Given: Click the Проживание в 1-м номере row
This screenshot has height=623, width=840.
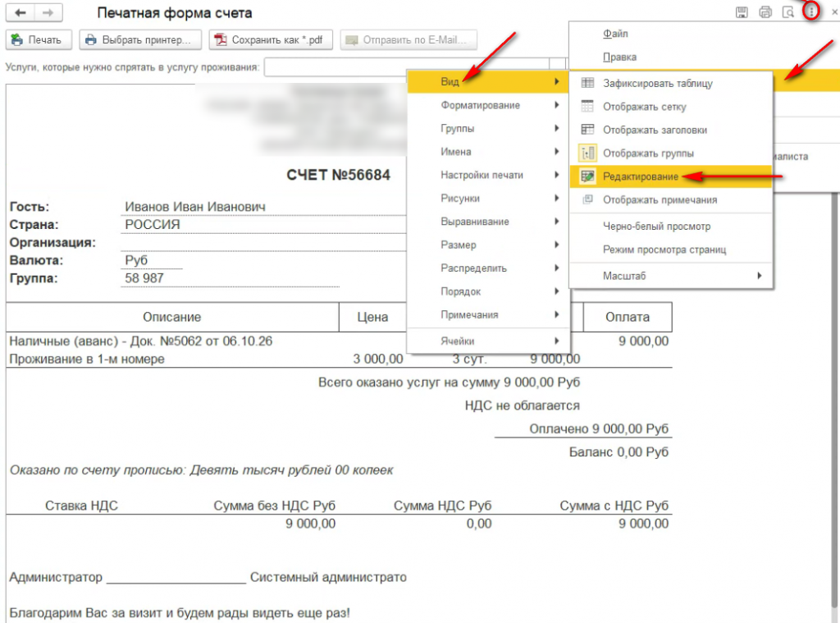Looking at the screenshot, I should pos(339,359).
